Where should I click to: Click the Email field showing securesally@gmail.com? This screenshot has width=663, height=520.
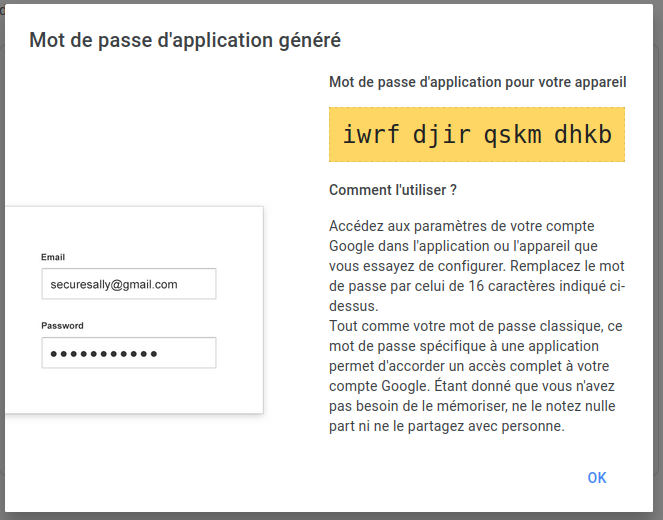tap(129, 284)
